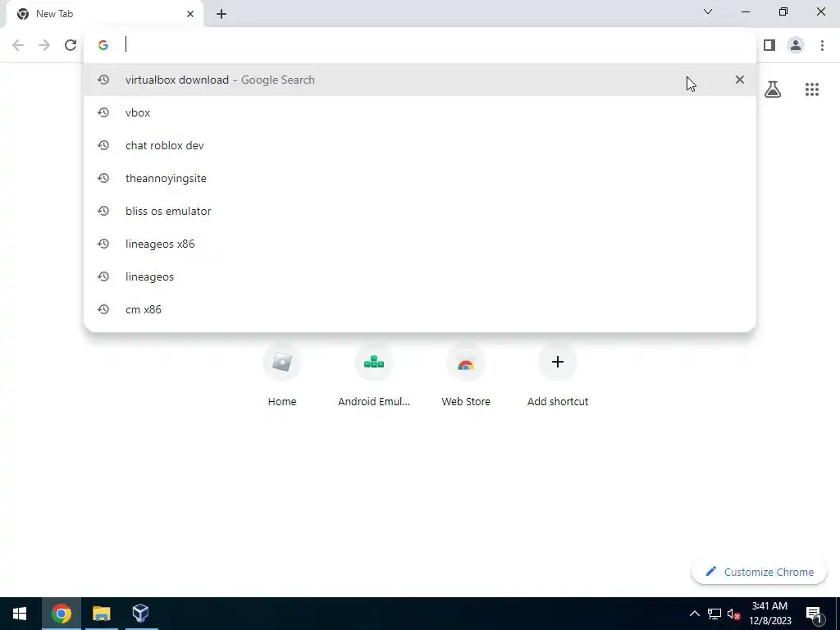
Task: Open the Home shortcut tile
Action: click(x=282, y=375)
